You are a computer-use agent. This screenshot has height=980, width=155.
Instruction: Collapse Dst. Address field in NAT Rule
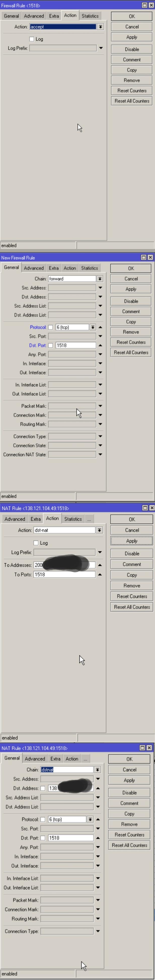click(x=98, y=788)
